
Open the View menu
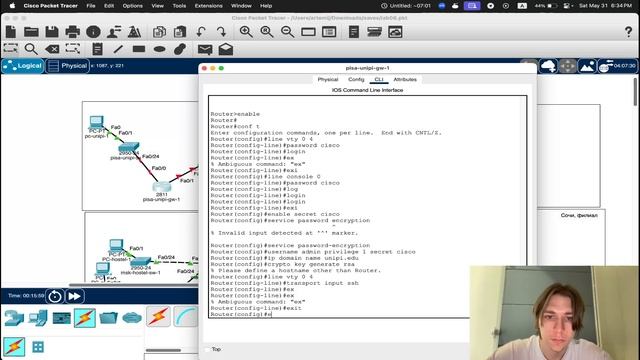pyautogui.click(x=158, y=6)
